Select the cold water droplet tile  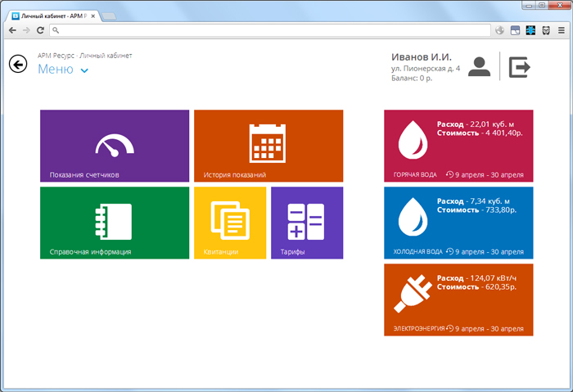[458, 223]
